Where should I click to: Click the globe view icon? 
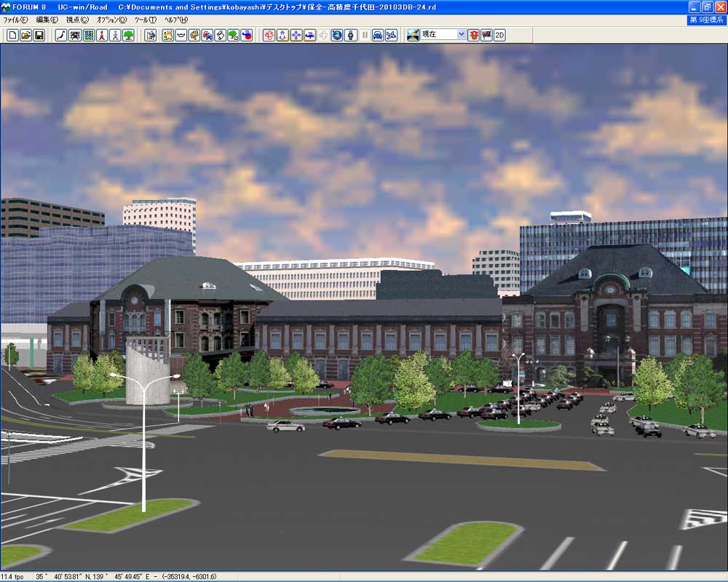(336, 35)
